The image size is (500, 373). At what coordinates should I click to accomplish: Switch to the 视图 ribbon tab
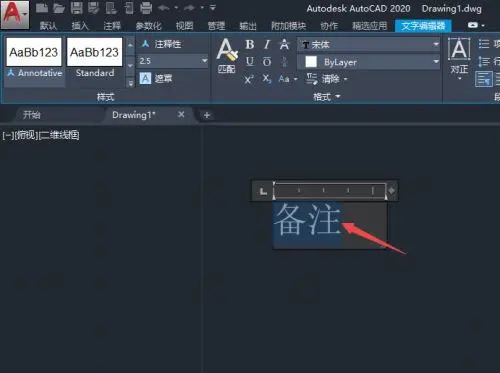(184, 25)
